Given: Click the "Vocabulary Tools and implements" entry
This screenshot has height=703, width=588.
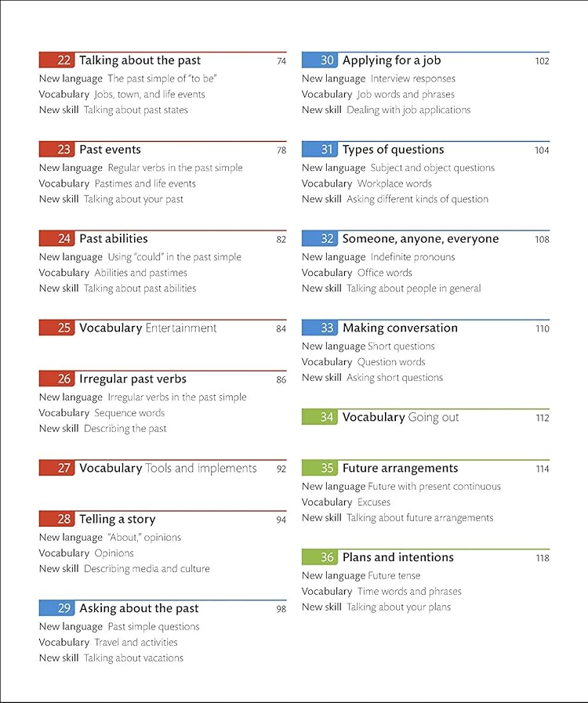Looking at the screenshot, I should (x=168, y=469).
